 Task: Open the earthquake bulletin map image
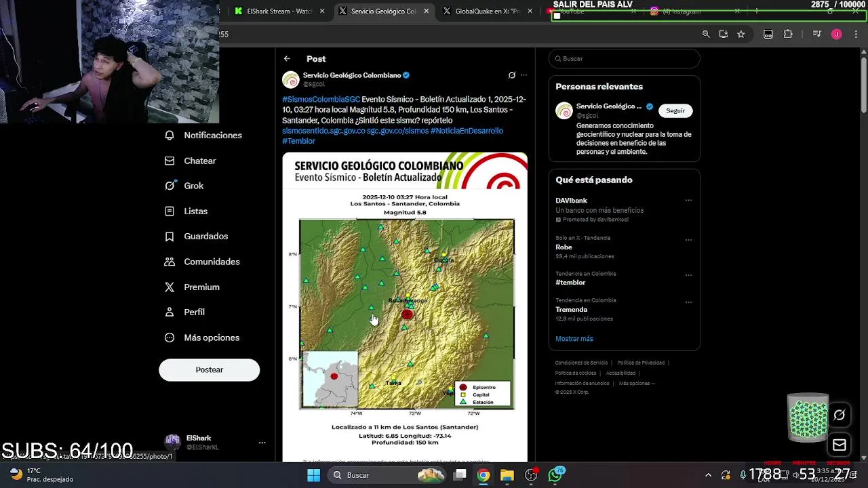pos(405,307)
